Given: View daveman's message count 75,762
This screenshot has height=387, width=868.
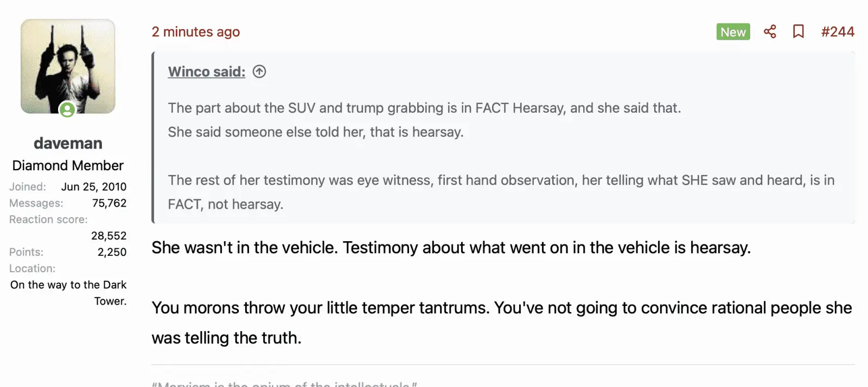Looking at the screenshot, I should [109, 203].
